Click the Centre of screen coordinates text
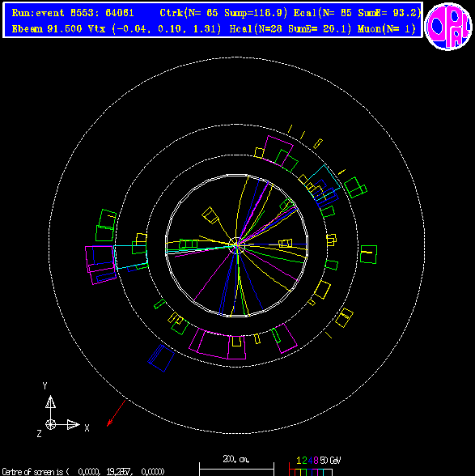The width and height of the screenshot is (475, 476). coord(83,472)
